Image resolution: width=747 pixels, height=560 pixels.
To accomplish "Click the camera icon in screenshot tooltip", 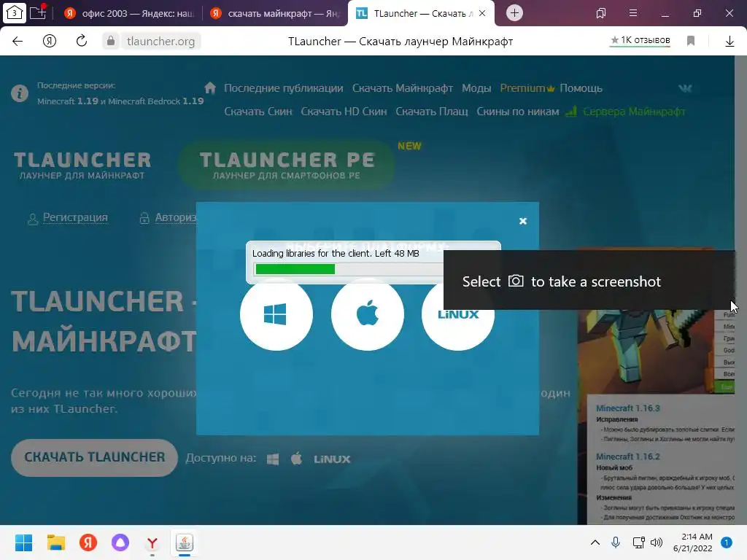I will [516, 281].
